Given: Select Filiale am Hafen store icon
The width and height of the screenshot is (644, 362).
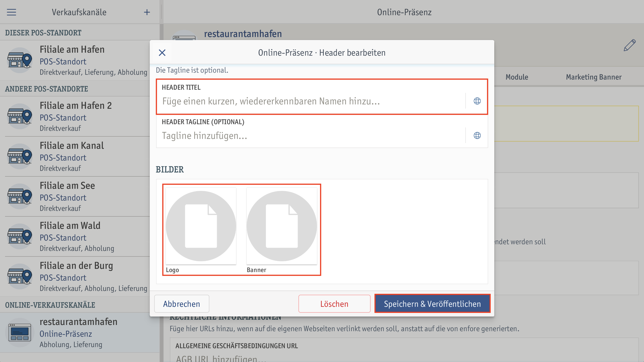Looking at the screenshot, I should 20,60.
